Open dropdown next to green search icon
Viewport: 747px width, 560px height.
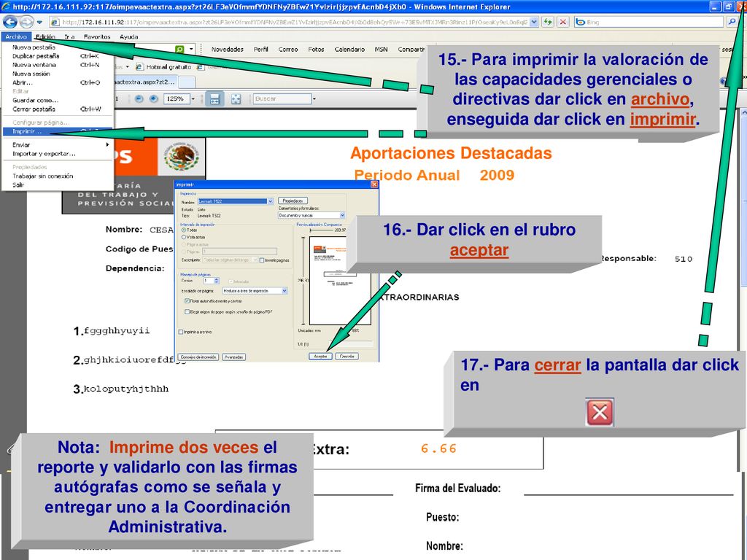192,49
